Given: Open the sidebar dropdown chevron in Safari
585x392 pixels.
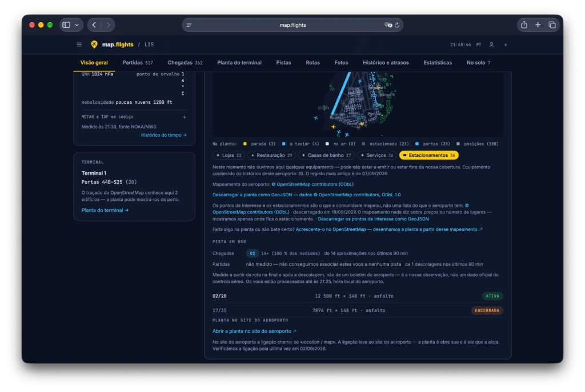Looking at the screenshot, I should (77, 25).
